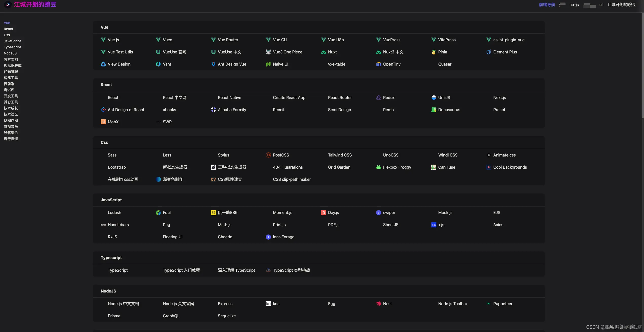The image size is (644, 332).
Task: Click the Element Plus logo icon
Action: click(489, 52)
